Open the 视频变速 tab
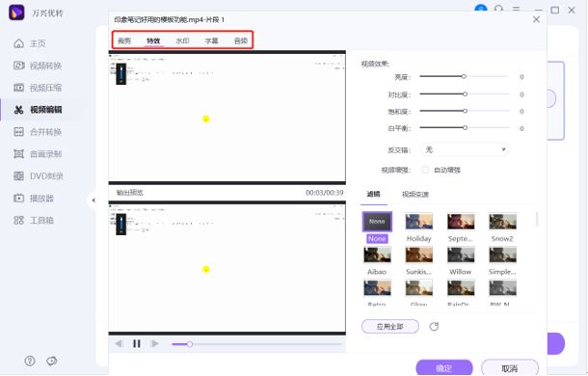The height and width of the screenshot is (376, 588). tap(415, 195)
